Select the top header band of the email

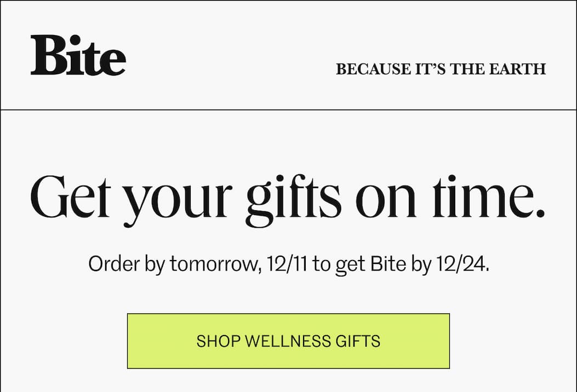pyautogui.click(x=288, y=55)
